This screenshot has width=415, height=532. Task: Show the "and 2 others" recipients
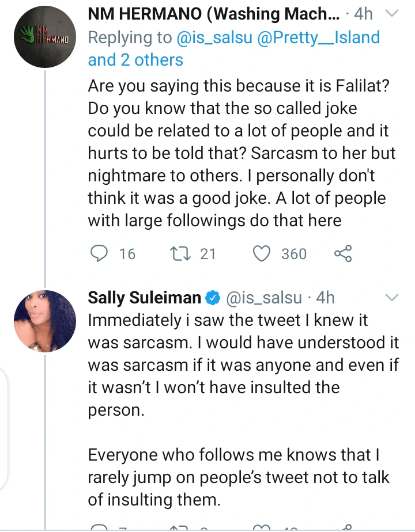click(x=135, y=60)
